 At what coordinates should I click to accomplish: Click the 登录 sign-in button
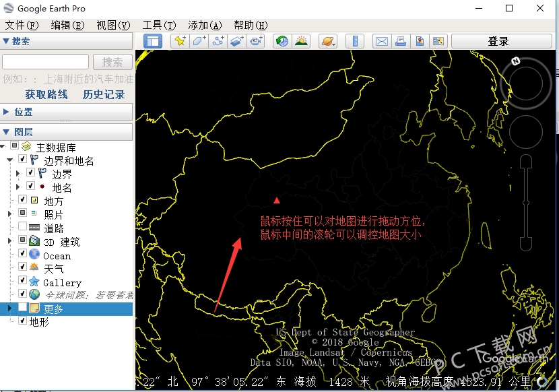(x=502, y=41)
